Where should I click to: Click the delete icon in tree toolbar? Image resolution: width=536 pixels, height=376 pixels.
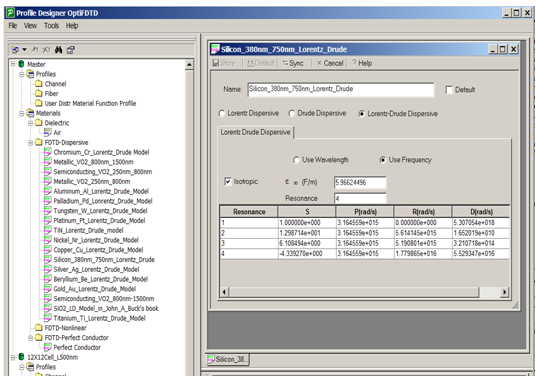pos(46,50)
